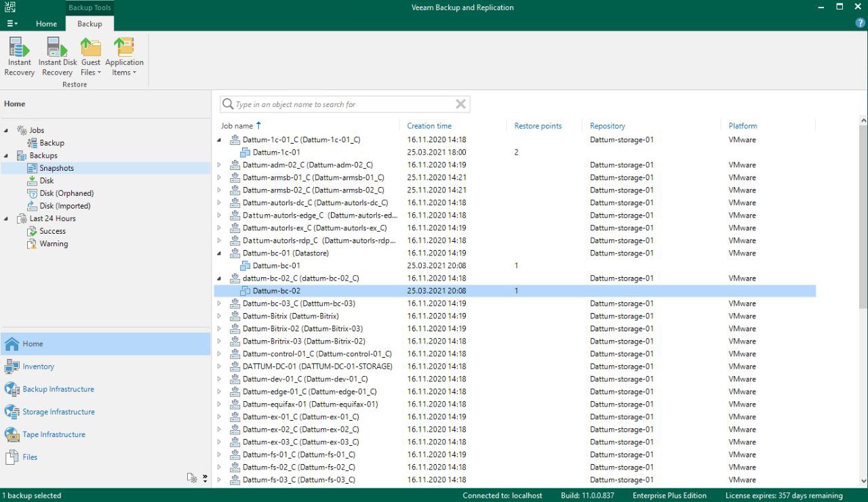
Task: Select the Disk tree item
Action: click(46, 181)
